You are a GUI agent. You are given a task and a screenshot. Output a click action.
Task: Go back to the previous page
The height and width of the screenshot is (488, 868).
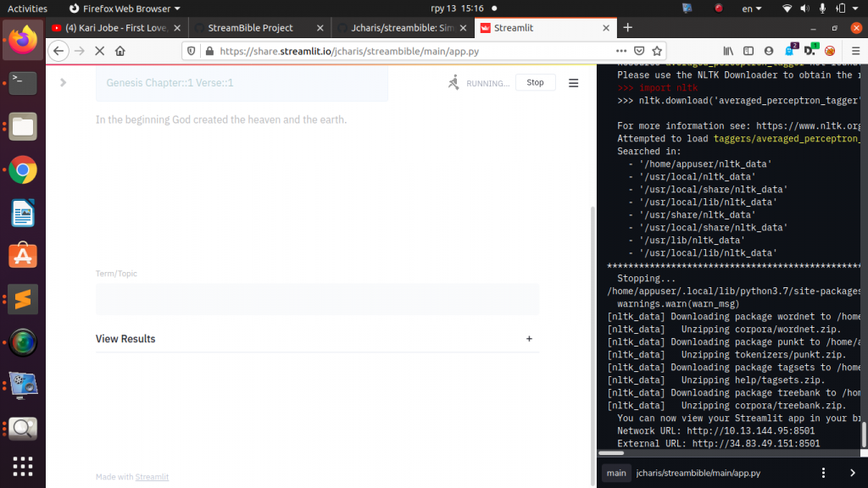coord(58,51)
